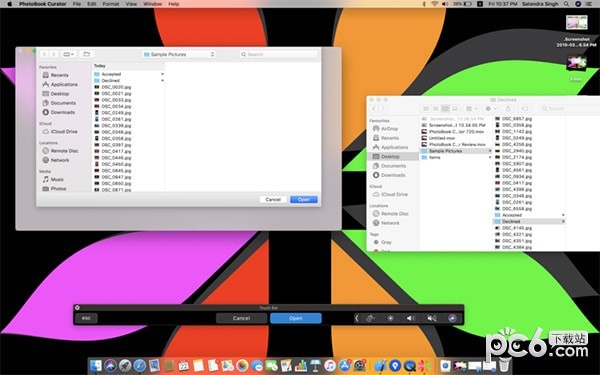Switch Finder window to gallery view
Viewport: 600px width, 375px height.
[455, 109]
